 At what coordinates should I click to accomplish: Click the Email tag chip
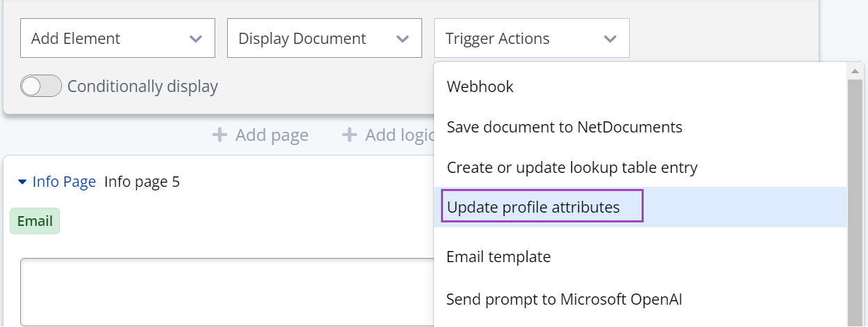pos(35,221)
